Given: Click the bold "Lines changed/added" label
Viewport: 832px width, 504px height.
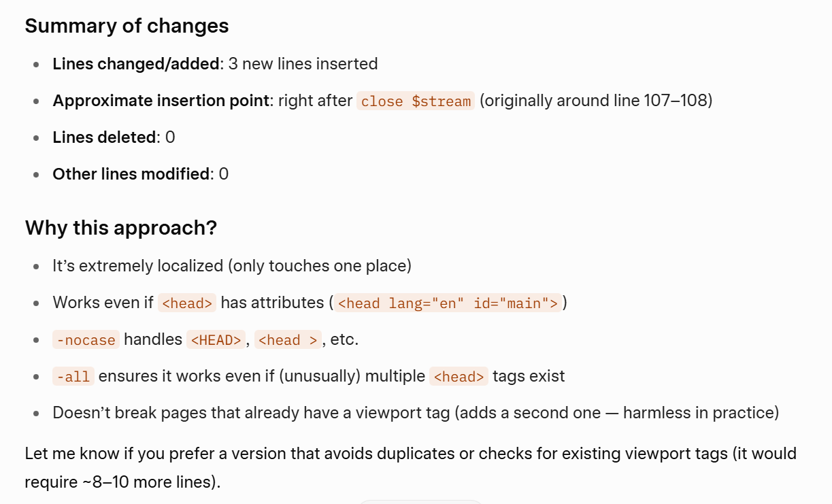Looking at the screenshot, I should [136, 64].
